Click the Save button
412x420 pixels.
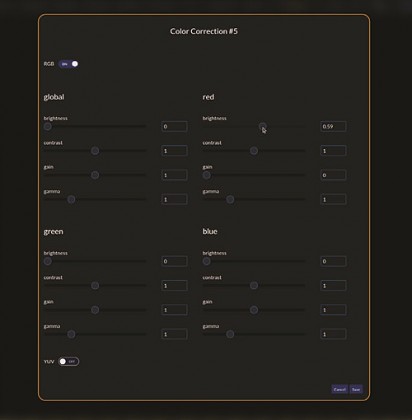pyautogui.click(x=356, y=389)
